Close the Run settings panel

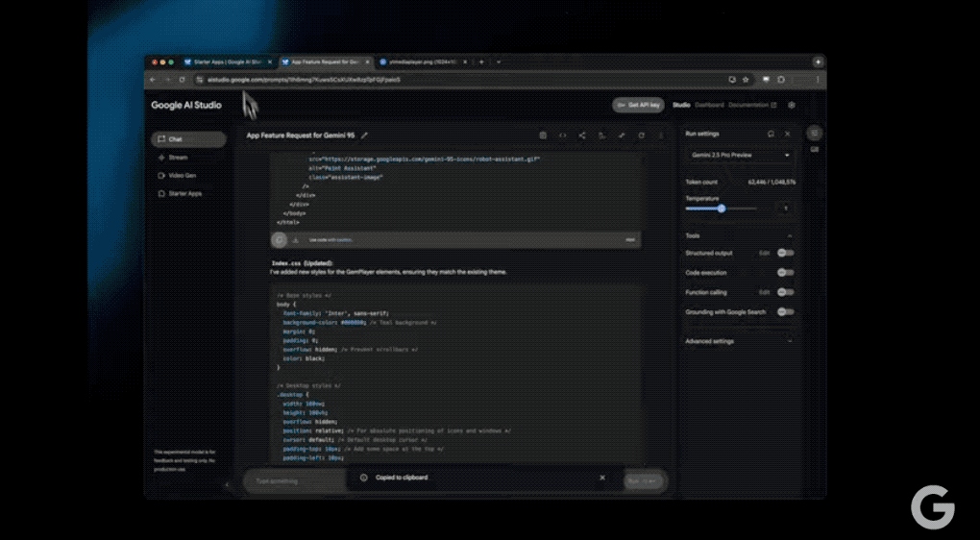pos(788,134)
